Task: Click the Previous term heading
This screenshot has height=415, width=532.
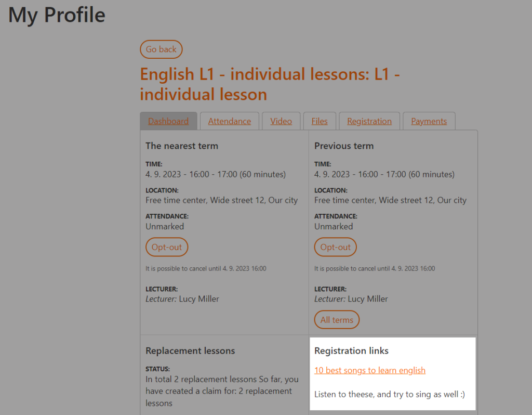Action: click(x=344, y=146)
